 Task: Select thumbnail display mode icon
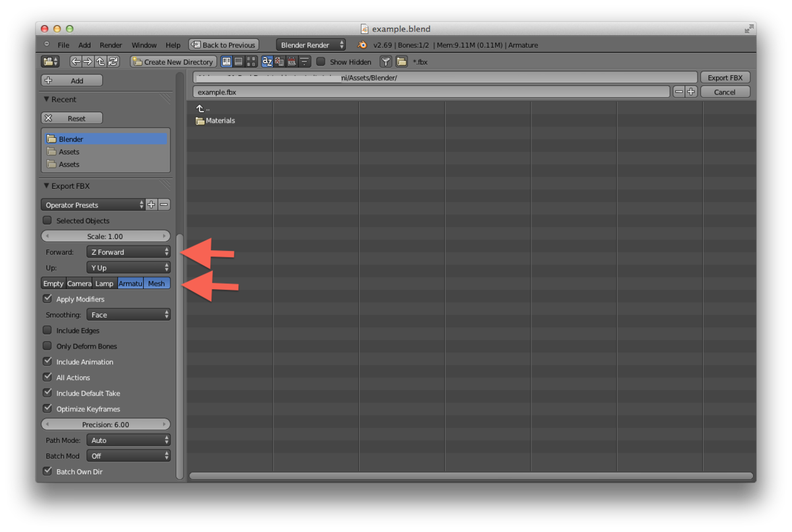(251, 61)
